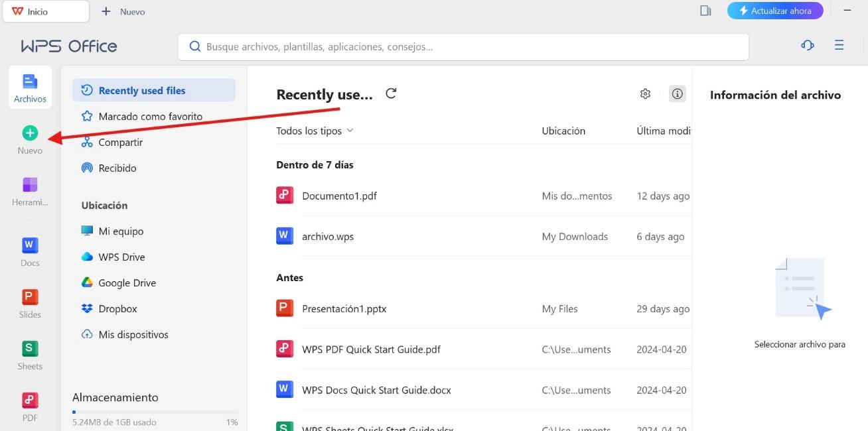This screenshot has width=868, height=431.
Task: Select Google Drive location
Action: point(127,283)
